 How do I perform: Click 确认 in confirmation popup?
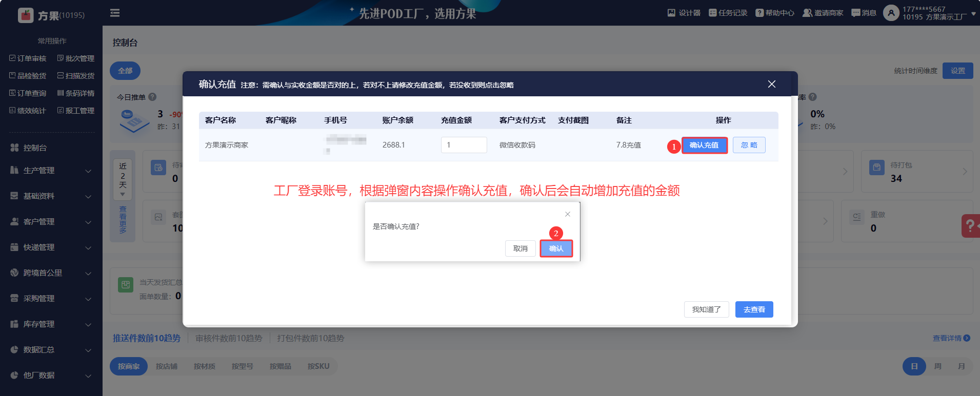[556, 248]
